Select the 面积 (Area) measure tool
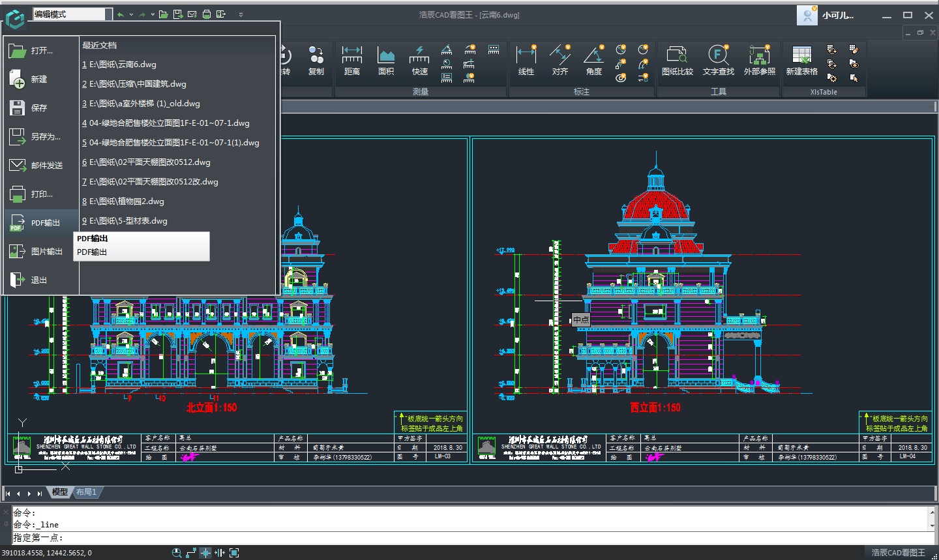939x560 pixels. [386, 61]
